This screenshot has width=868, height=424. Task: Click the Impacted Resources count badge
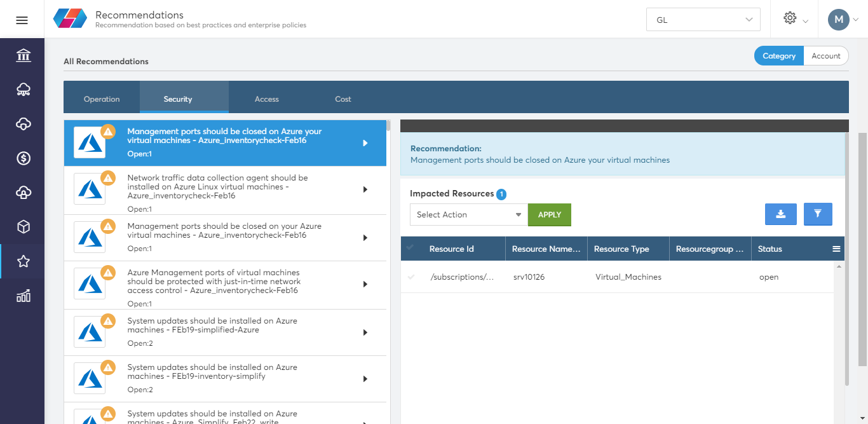tap(501, 195)
